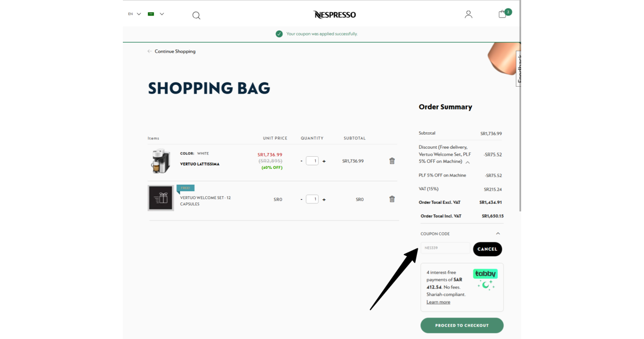The width and height of the screenshot is (644, 339).
Task: Increase Vertuo Welcome Set quantity
Action: click(324, 199)
